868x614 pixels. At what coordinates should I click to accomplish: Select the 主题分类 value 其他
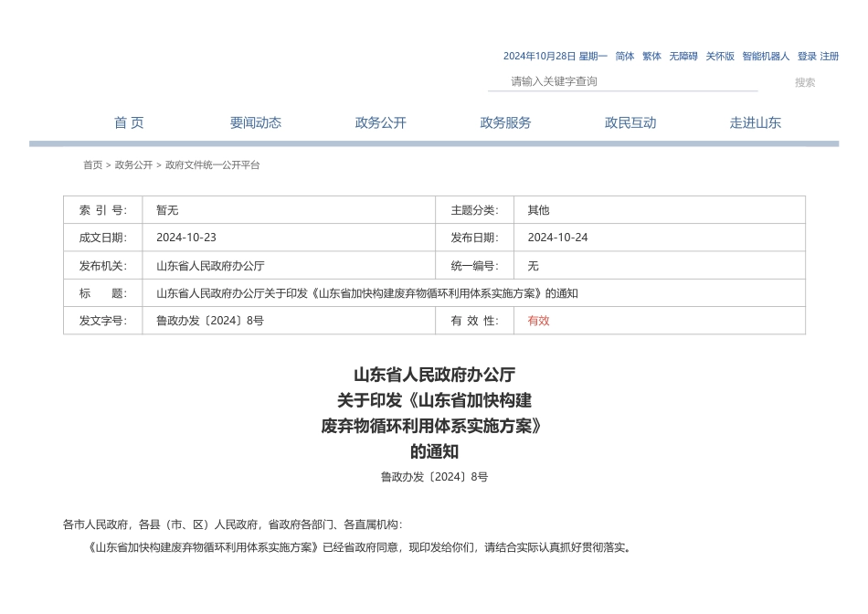tap(539, 210)
